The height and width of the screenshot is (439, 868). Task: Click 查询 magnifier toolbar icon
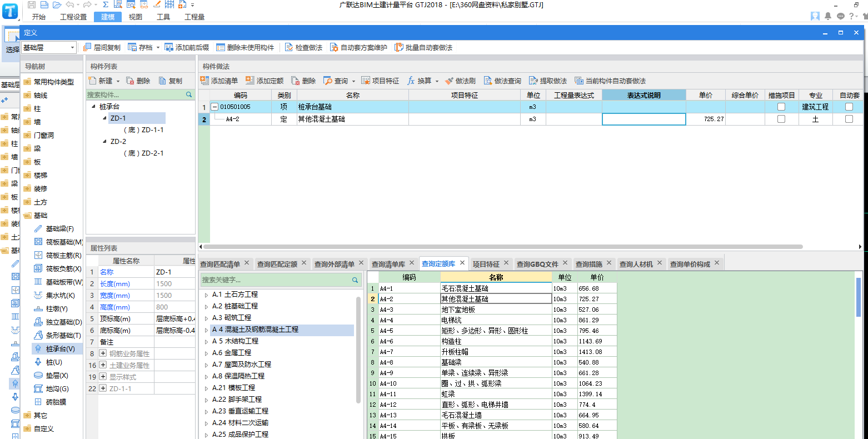point(328,81)
